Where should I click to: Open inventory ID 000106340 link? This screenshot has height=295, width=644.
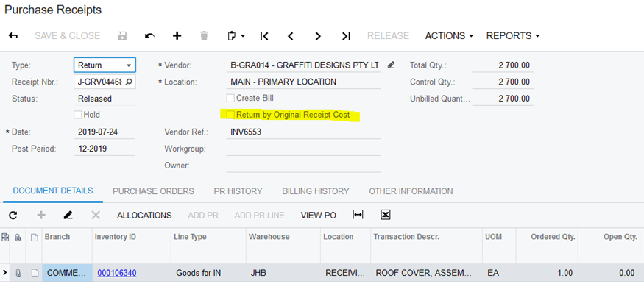click(116, 273)
